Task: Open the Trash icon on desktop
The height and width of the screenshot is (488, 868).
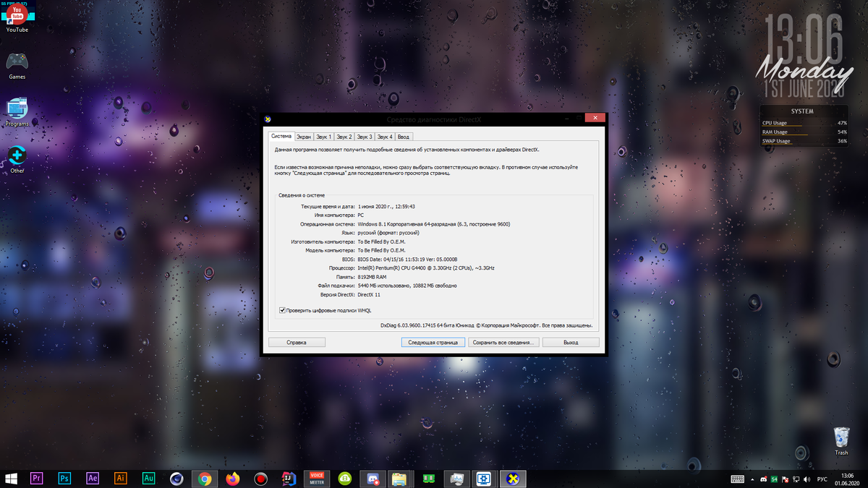Action: tap(841, 440)
